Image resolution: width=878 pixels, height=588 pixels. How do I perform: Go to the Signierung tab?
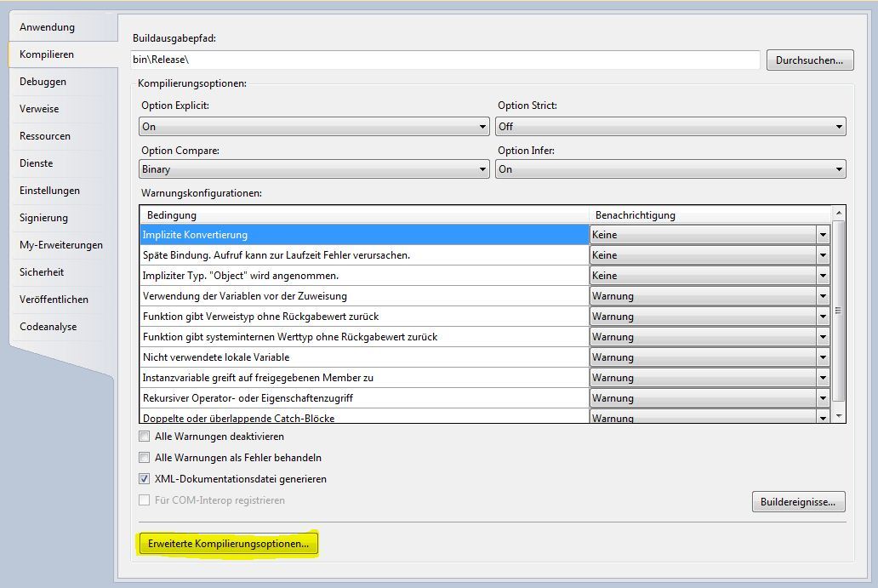click(x=43, y=218)
